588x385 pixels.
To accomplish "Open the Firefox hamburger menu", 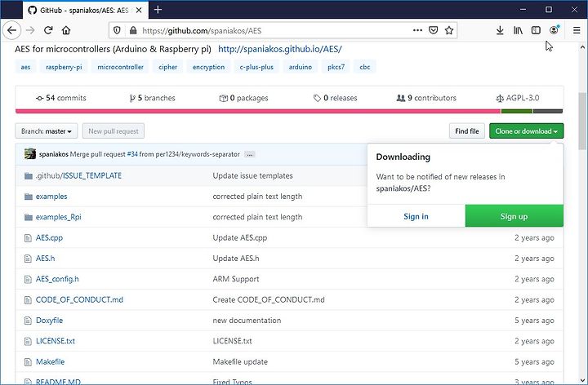I will [x=577, y=30].
